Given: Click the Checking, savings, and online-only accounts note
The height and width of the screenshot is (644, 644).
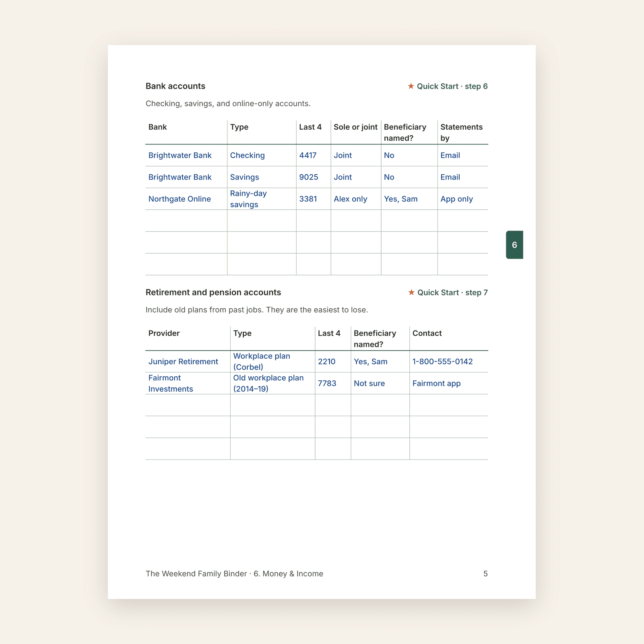Looking at the screenshot, I should click(x=228, y=103).
